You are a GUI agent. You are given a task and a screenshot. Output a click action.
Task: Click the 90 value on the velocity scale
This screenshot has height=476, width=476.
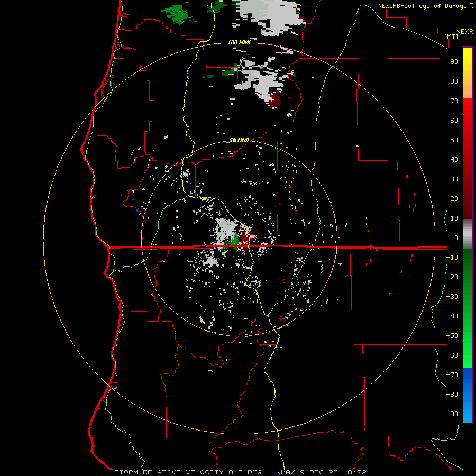454,62
